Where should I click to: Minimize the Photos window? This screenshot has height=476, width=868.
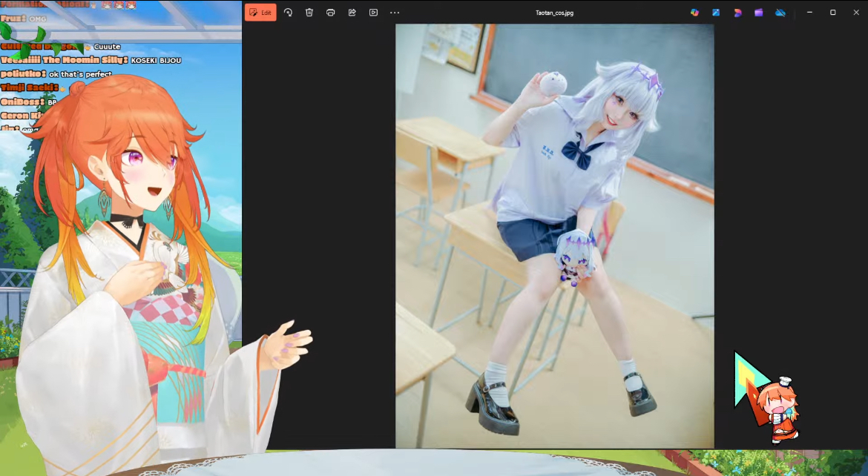click(x=809, y=12)
